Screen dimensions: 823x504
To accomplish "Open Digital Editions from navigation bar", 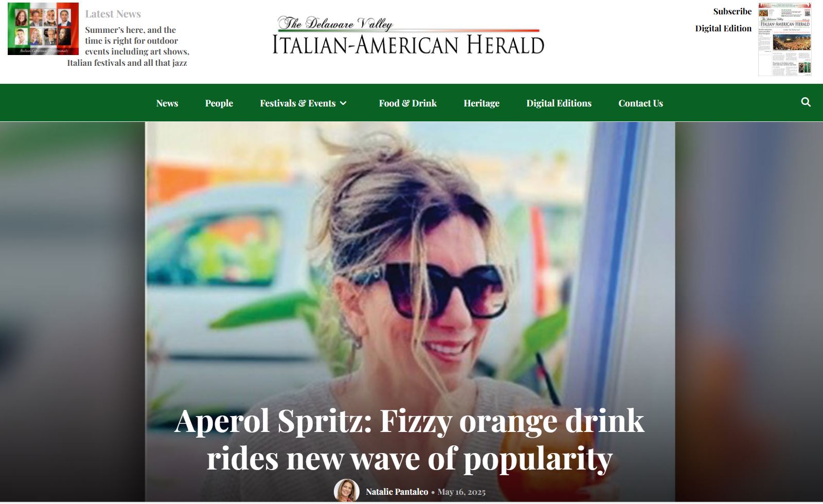I will [559, 103].
